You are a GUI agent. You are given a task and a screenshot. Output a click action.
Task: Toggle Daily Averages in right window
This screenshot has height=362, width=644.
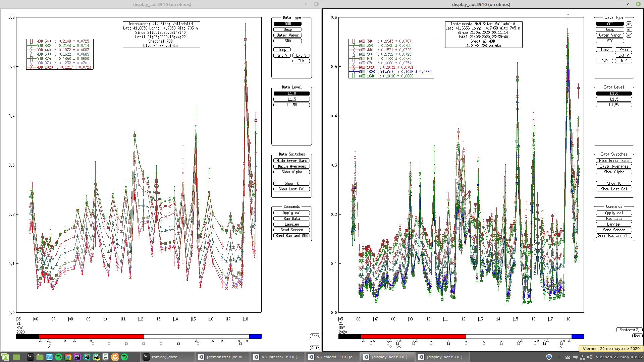pos(614,166)
